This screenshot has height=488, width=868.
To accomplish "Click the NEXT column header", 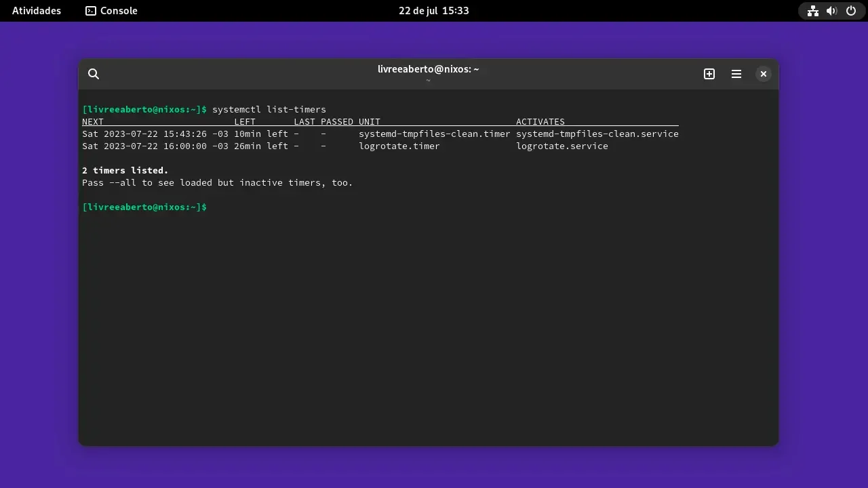I will (93, 122).
